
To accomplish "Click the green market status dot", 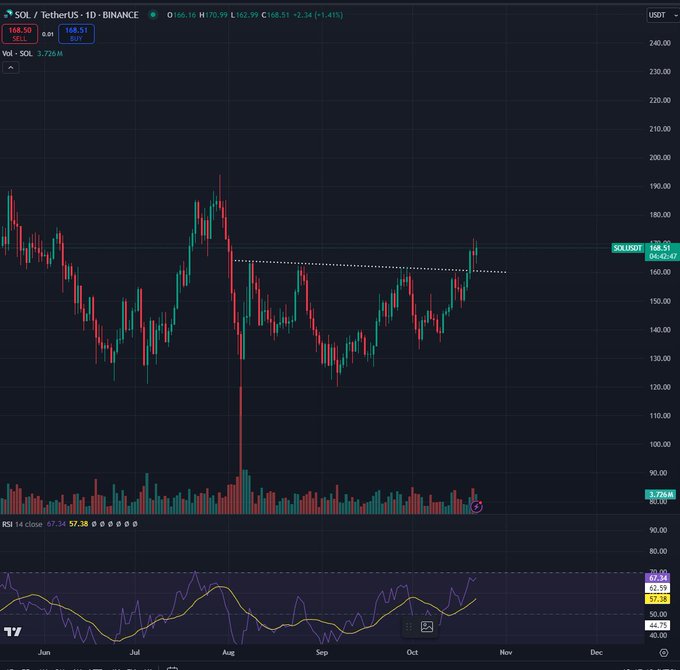I will pos(153,15).
